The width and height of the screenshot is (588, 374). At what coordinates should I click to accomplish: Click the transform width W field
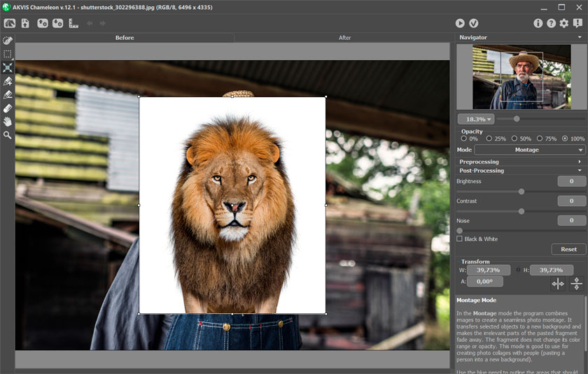(489, 270)
